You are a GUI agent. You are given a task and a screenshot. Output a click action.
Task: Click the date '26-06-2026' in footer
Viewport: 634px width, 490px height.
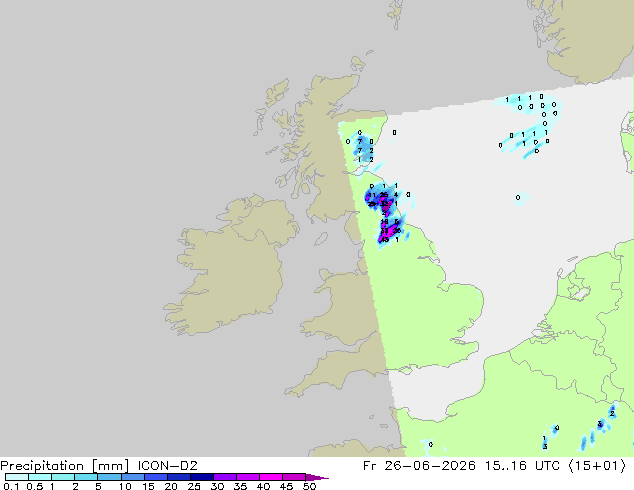coord(430,466)
